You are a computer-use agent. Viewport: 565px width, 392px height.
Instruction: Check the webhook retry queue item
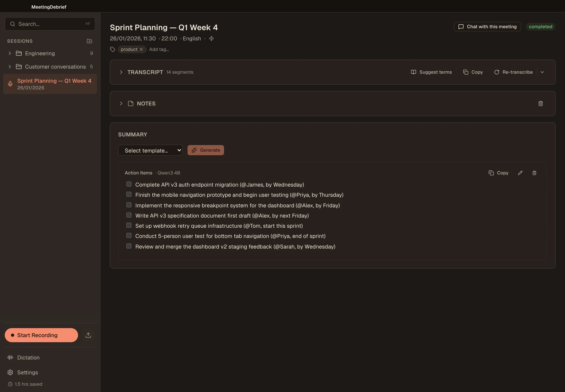tap(129, 225)
